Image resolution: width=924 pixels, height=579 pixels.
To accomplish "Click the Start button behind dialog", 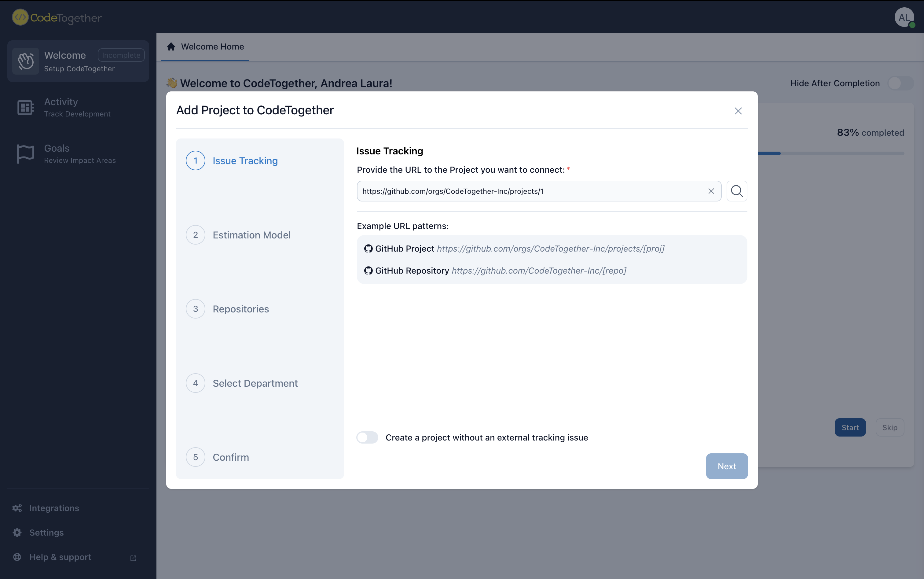I will pyautogui.click(x=850, y=427).
